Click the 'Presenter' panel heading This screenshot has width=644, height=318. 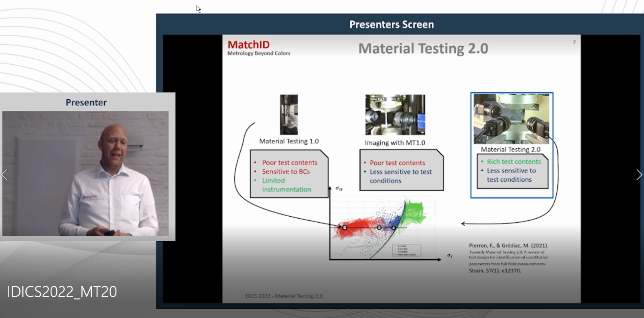(86, 103)
